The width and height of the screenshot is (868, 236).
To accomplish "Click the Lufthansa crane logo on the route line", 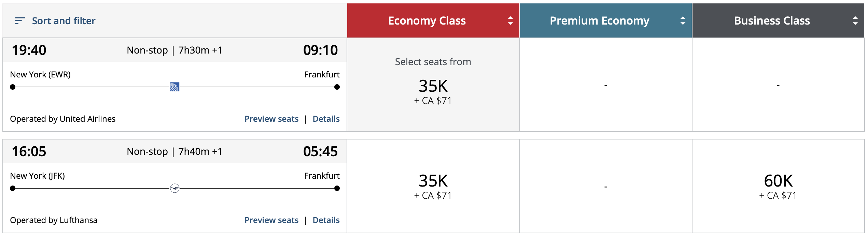I will coord(174,188).
